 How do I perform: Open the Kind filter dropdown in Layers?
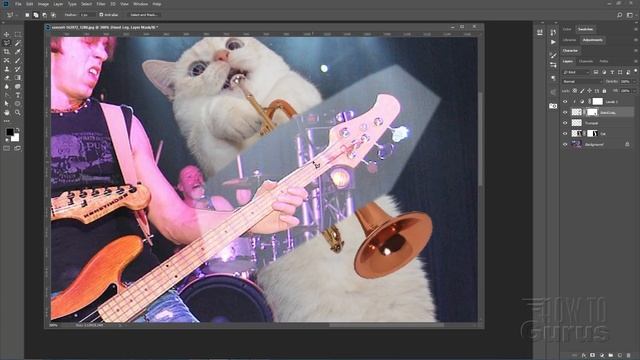[x=576, y=72]
